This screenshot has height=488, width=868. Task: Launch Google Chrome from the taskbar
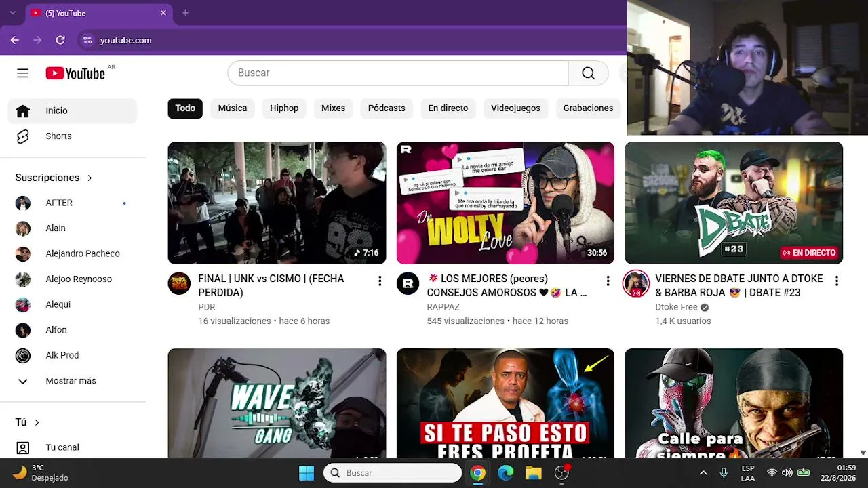pyautogui.click(x=478, y=472)
